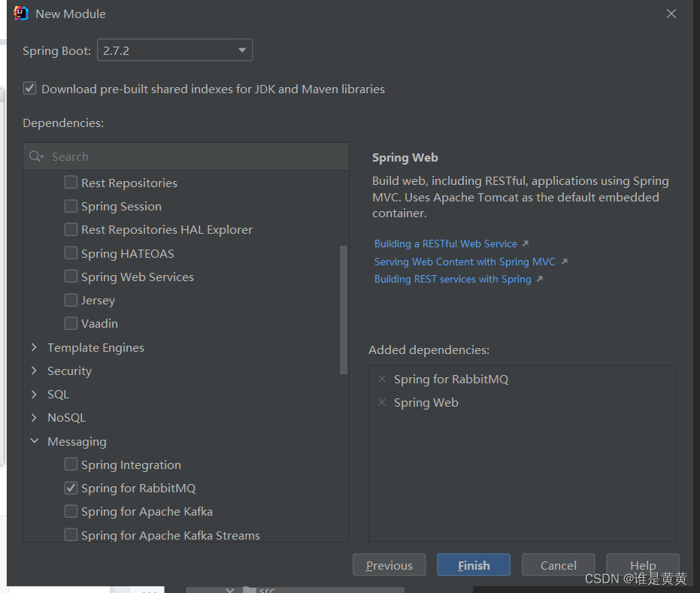
Task: Check the Spring Session checkbox
Action: coord(71,206)
